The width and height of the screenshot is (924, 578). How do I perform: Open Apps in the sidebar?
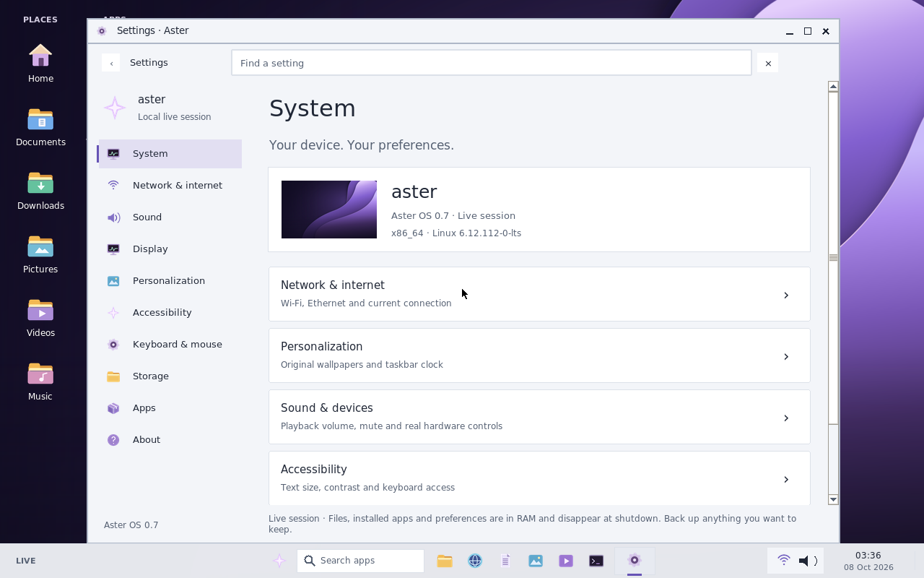click(170, 408)
